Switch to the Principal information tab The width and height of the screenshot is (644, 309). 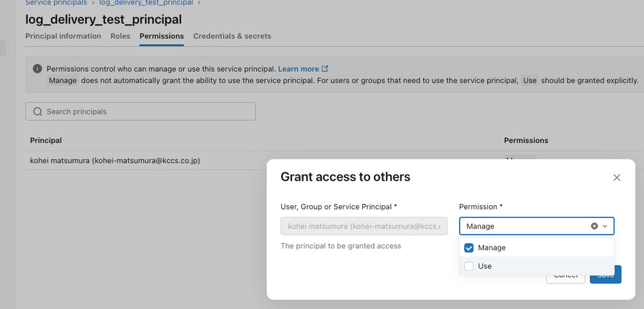(63, 36)
